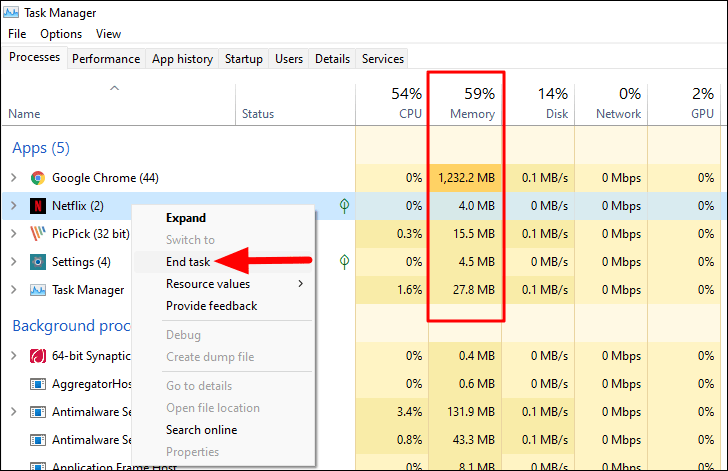Open the Resource values submenu arrow

pos(300,284)
